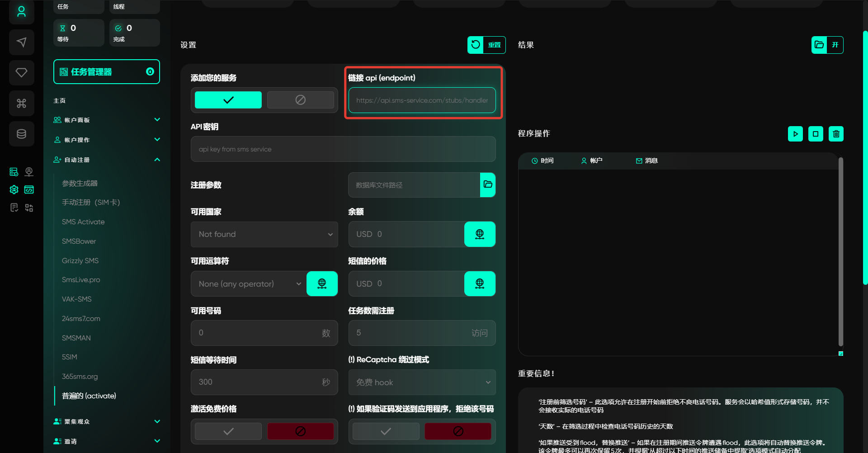Click the globe button next to 余额
This screenshot has height=453, width=868.
(480, 234)
